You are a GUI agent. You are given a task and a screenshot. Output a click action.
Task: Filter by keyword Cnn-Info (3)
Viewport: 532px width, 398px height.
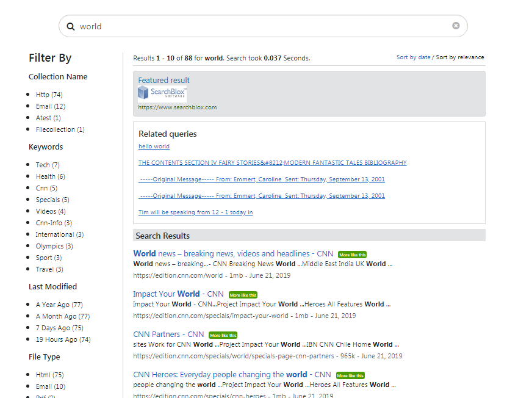(x=54, y=223)
